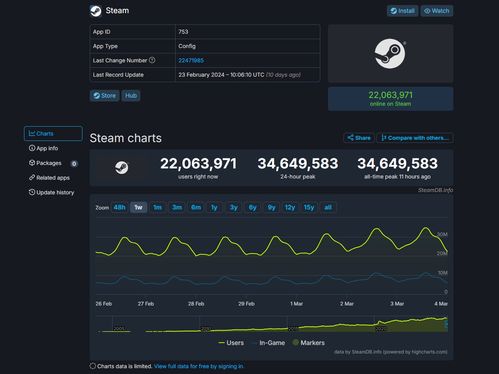This screenshot has width=499, height=374.
Task: Share the Steam charts
Action: point(359,138)
